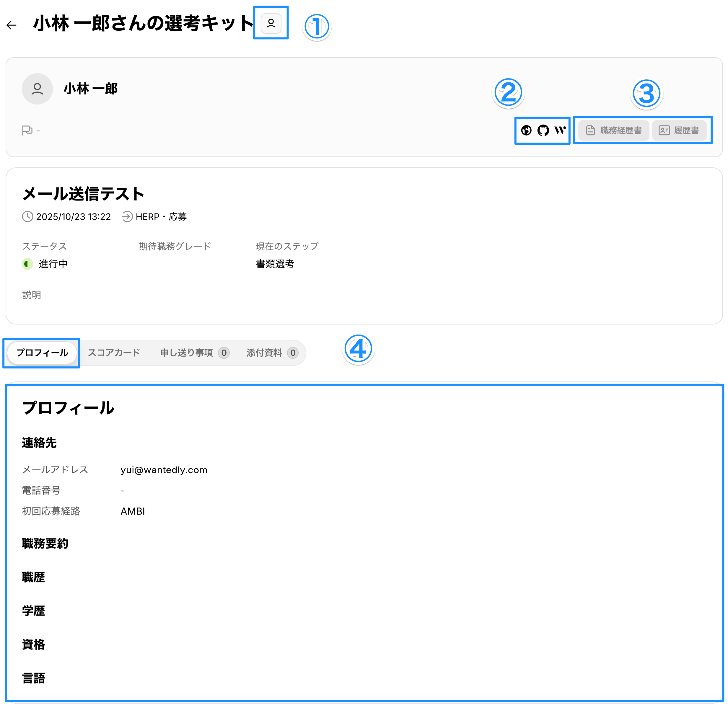Switch to the スコアカード tab
Viewport: 728px width, 708px height.
[x=114, y=353]
